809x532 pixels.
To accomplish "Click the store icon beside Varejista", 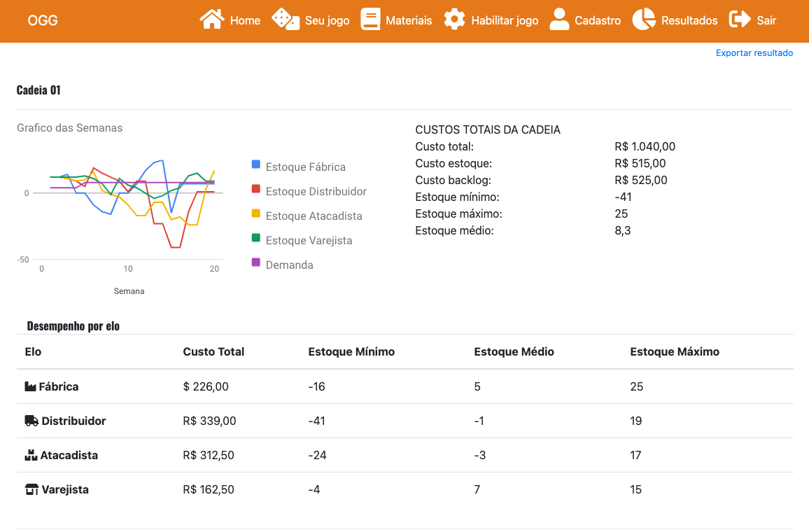I will point(31,489).
